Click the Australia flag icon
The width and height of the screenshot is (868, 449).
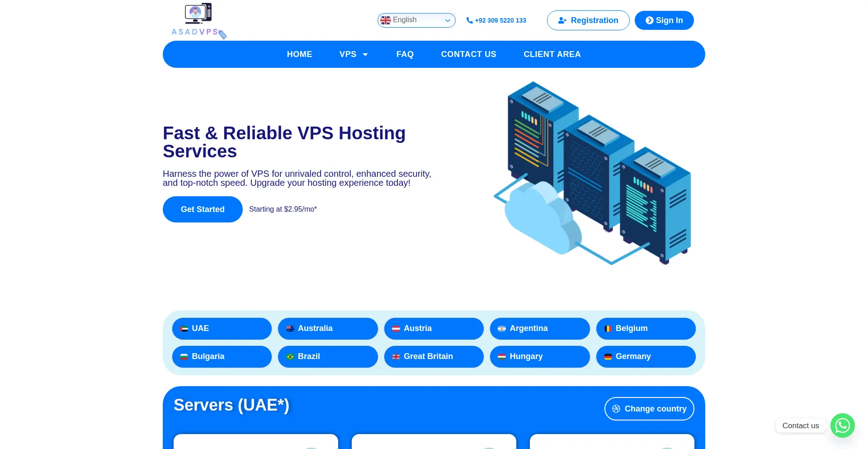[x=290, y=329]
